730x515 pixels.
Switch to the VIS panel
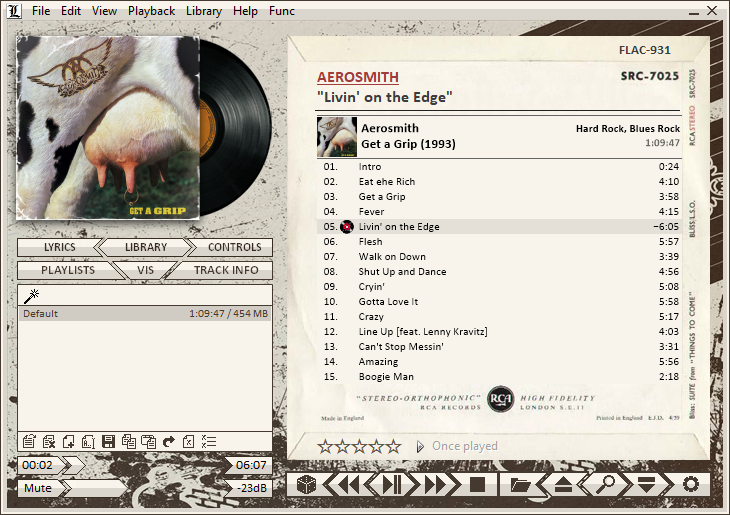(145, 270)
